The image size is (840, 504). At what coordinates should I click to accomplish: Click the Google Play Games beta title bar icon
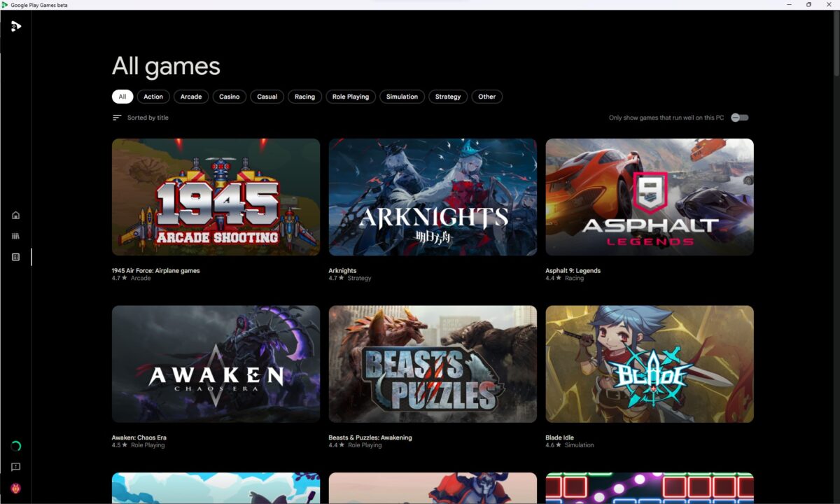pyautogui.click(x=5, y=5)
